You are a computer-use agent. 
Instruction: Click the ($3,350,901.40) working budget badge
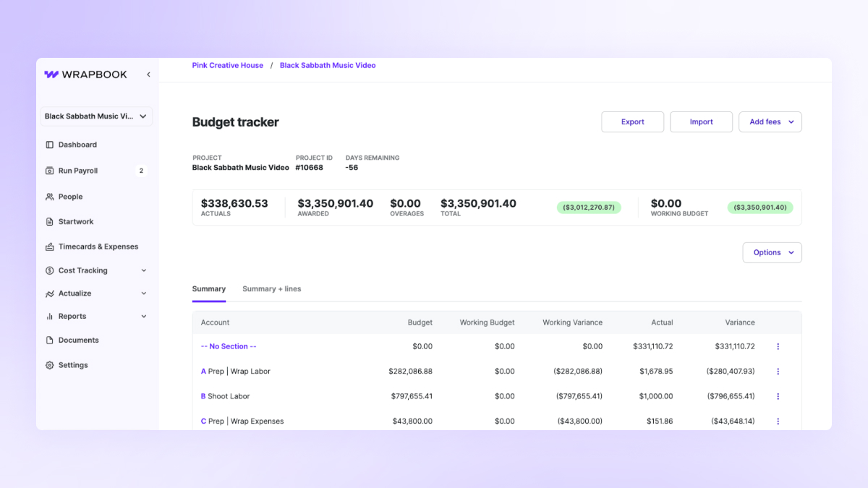click(760, 207)
